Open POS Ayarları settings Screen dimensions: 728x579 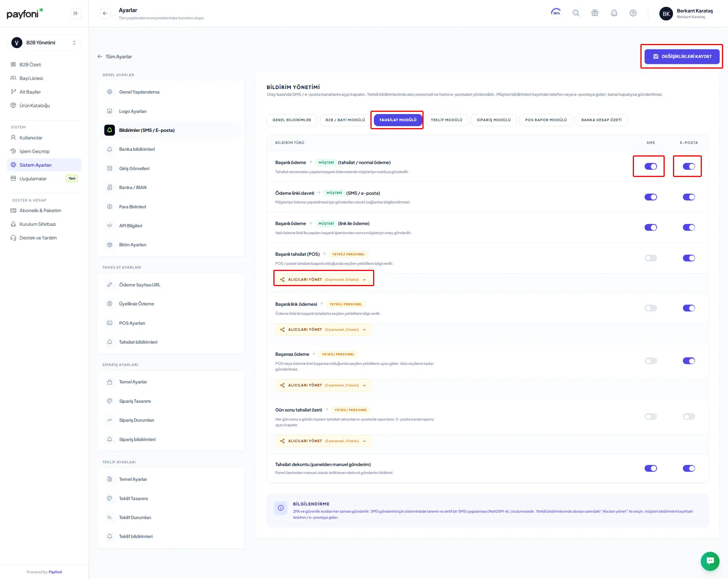coord(171,323)
